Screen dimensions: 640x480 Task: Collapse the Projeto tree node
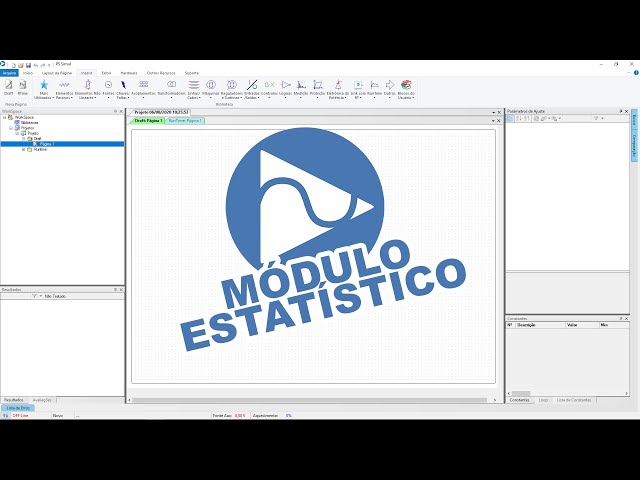point(17,133)
